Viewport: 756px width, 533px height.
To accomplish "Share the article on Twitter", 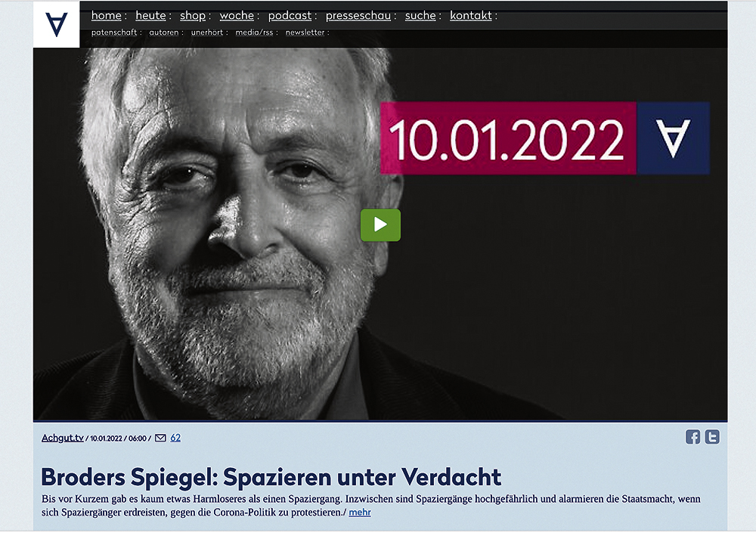I will (712, 437).
